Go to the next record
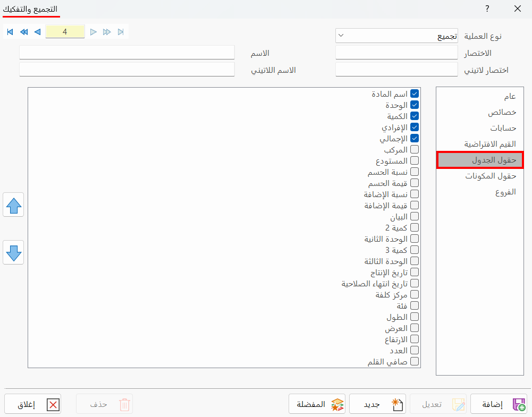 (94, 32)
